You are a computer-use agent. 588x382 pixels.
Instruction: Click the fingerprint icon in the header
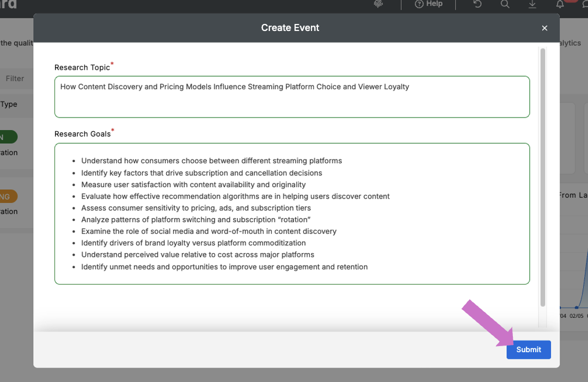coord(378,3)
